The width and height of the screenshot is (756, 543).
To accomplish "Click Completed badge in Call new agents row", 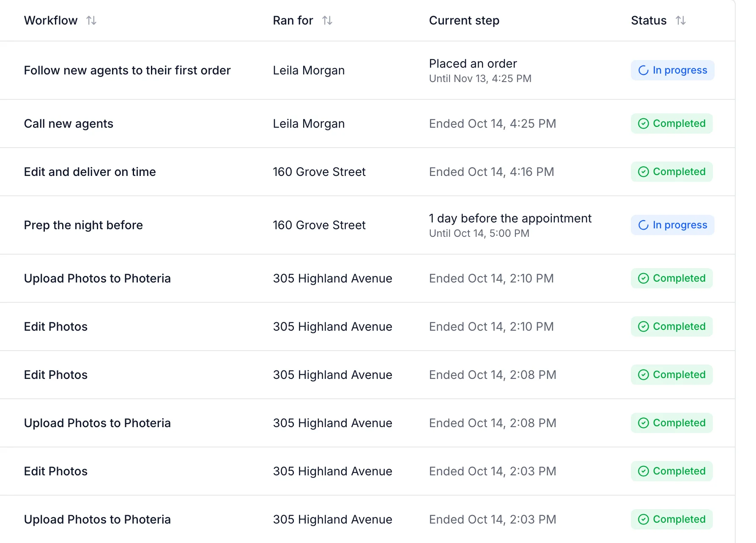I will [672, 123].
